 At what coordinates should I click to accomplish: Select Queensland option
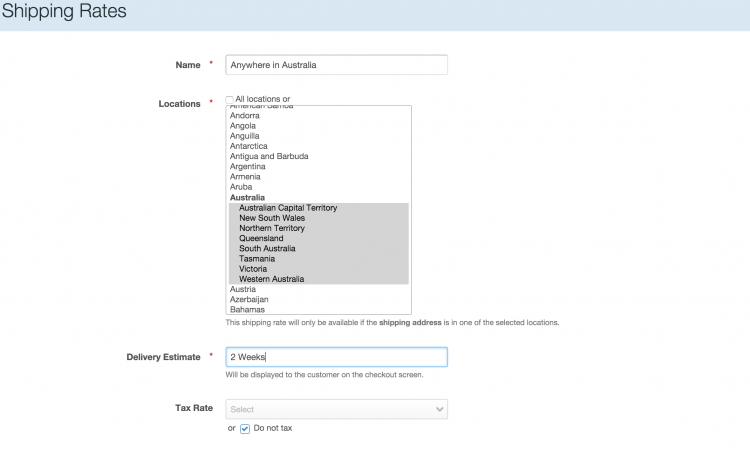(319, 238)
